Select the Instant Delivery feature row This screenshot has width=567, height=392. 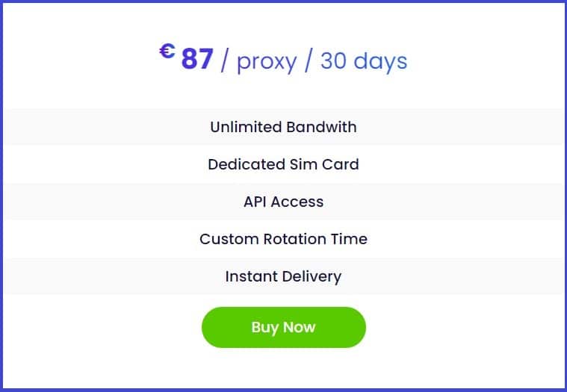click(x=284, y=276)
